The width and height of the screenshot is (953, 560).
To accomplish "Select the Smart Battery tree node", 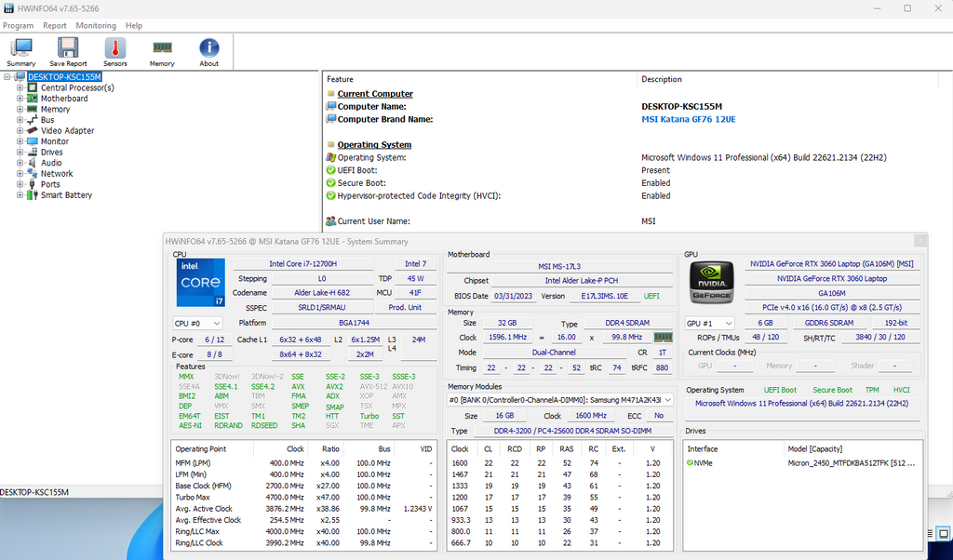I will click(66, 195).
